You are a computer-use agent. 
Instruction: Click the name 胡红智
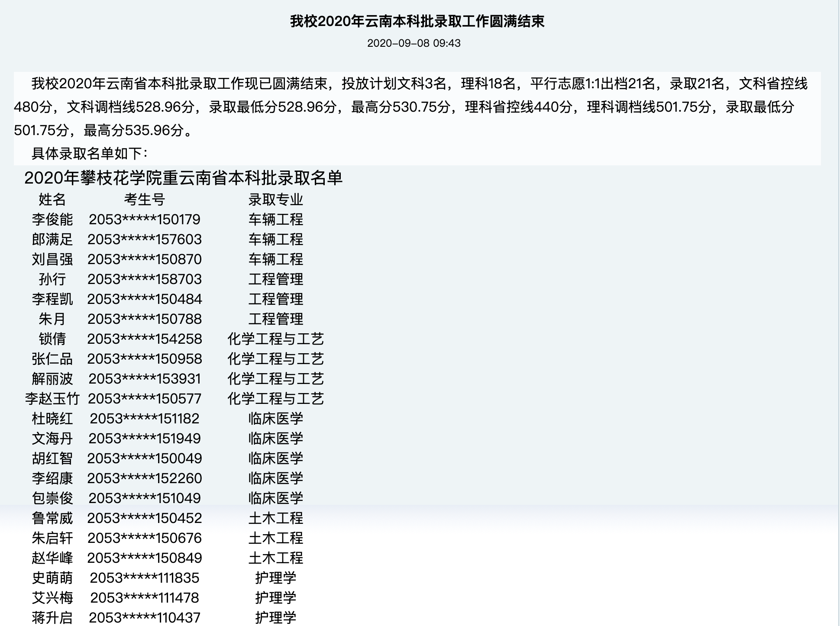point(52,458)
